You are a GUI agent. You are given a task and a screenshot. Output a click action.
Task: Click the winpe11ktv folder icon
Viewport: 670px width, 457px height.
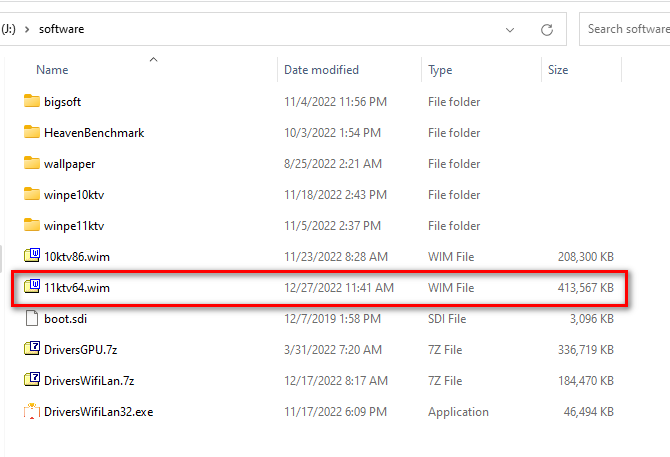point(32,225)
